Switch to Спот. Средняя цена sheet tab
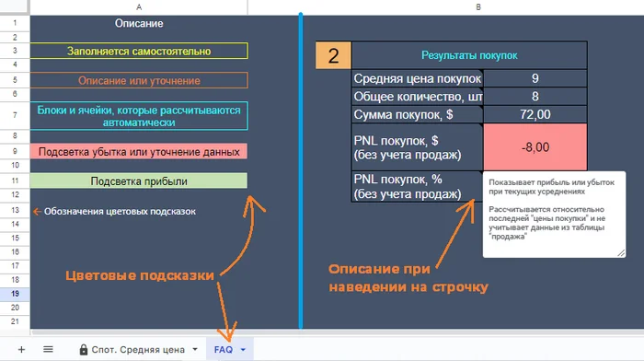Viewport: 644px width, 361px height. (x=138, y=349)
